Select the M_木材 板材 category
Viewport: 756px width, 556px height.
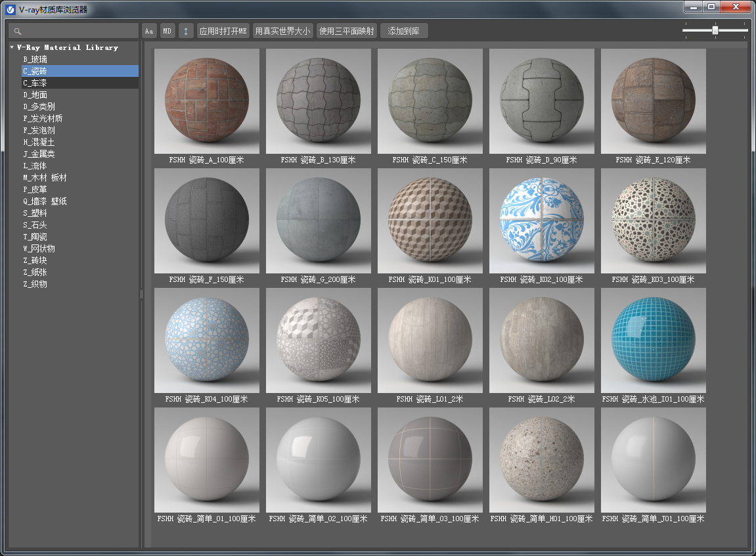[x=45, y=177]
